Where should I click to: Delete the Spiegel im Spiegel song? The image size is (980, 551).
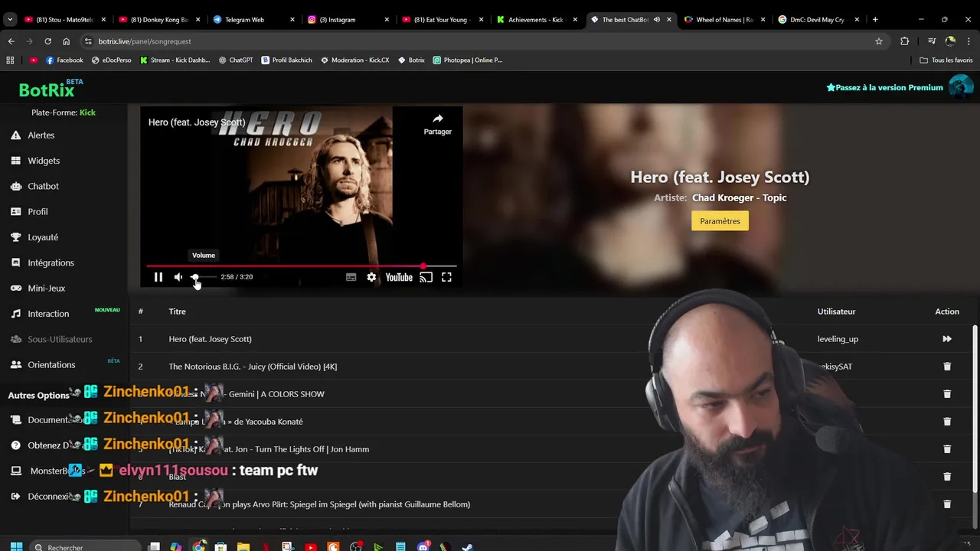click(947, 504)
